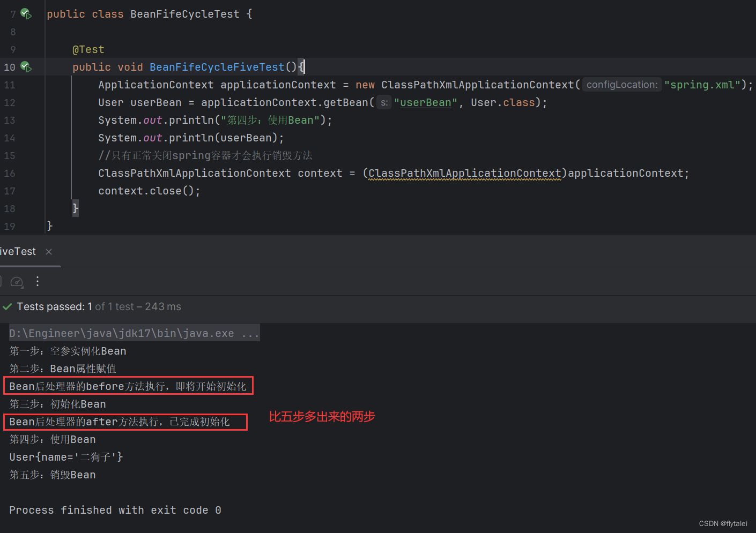Click Process finished with exit code 0
This screenshot has height=533, width=756.
point(115,510)
